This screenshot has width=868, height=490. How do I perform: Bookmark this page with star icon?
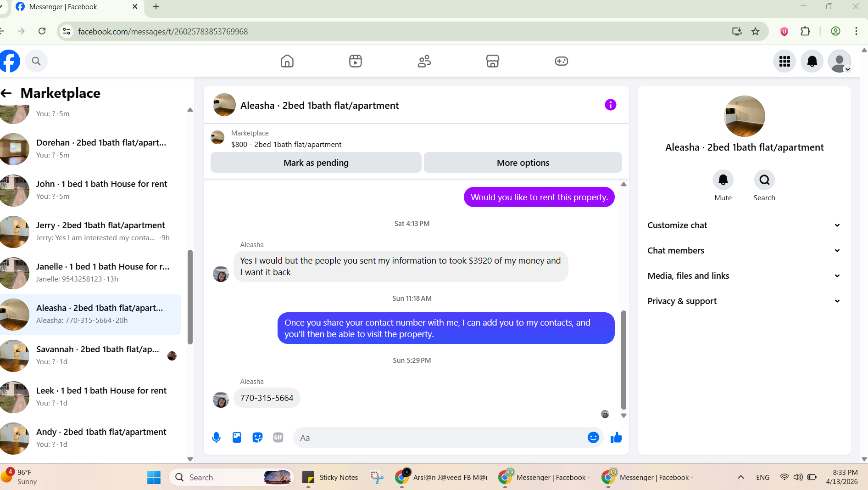click(755, 31)
